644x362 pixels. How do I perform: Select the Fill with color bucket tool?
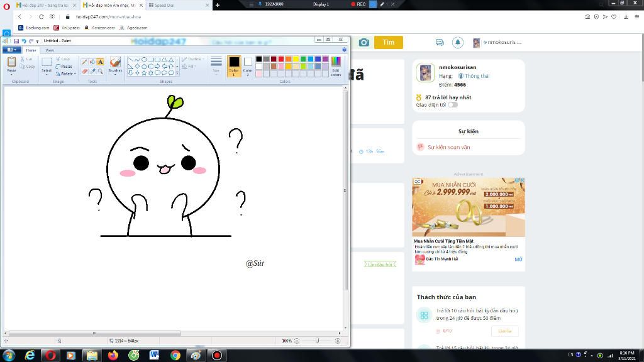(92, 62)
